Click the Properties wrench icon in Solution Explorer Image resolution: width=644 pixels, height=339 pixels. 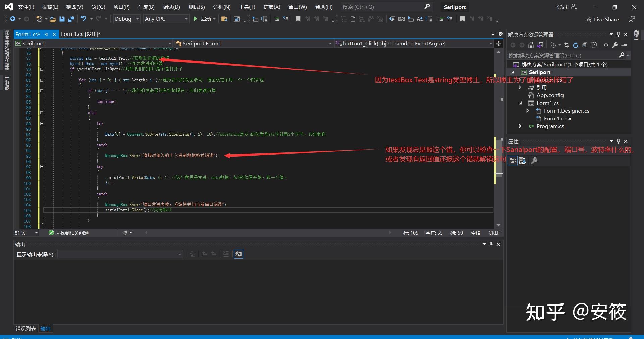[615, 45]
